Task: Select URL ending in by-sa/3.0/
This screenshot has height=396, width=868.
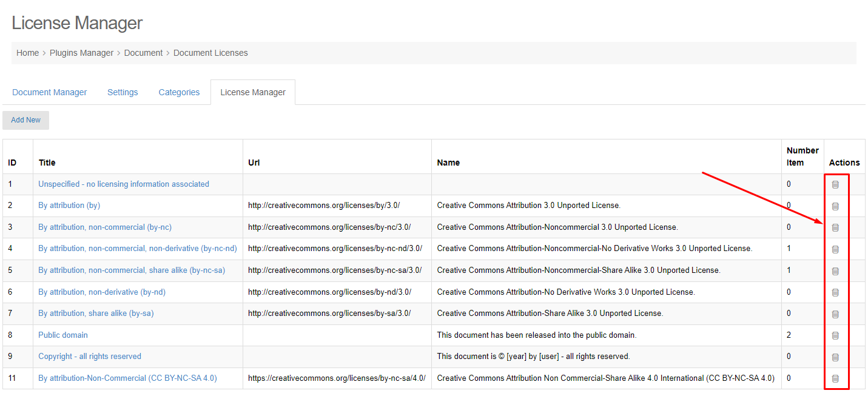Action: coord(329,313)
